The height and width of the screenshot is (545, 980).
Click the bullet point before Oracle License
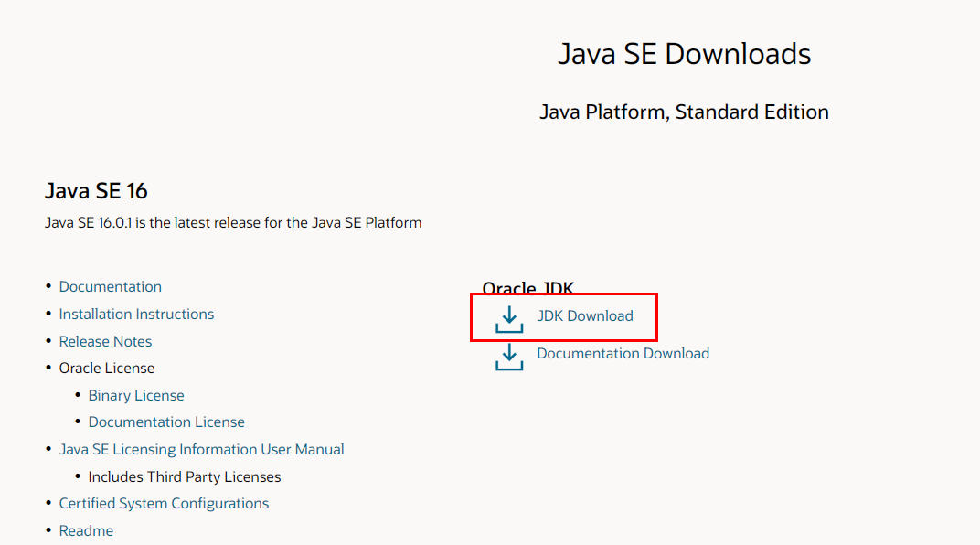click(48, 369)
